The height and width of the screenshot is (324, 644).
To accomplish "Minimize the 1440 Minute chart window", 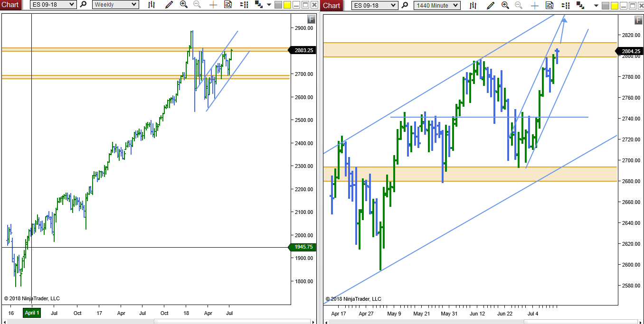I will tap(624, 6).
